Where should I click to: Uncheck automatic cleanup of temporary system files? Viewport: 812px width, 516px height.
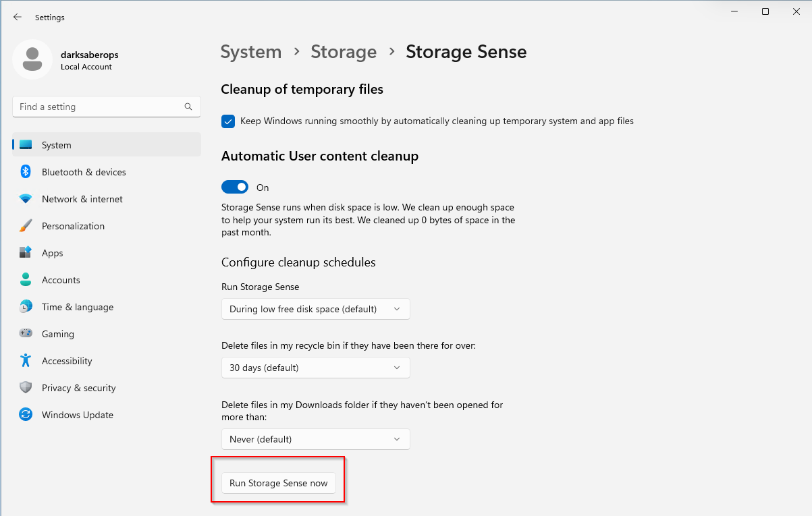[x=227, y=121]
